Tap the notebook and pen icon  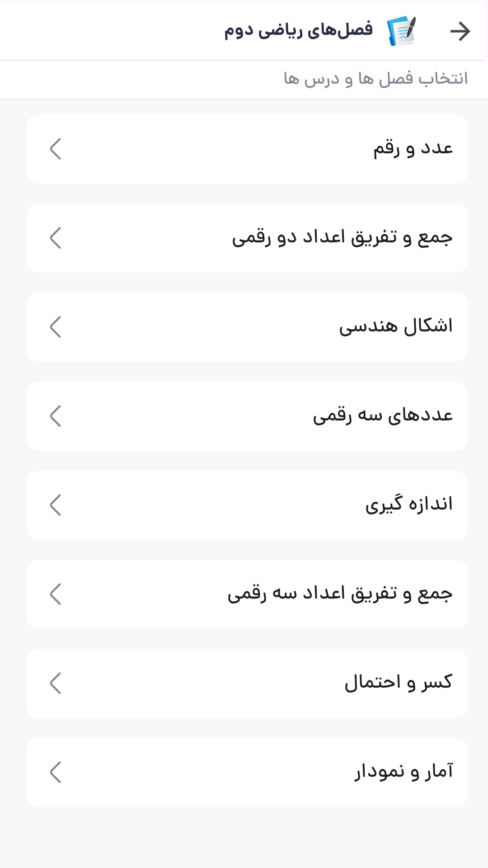click(401, 31)
